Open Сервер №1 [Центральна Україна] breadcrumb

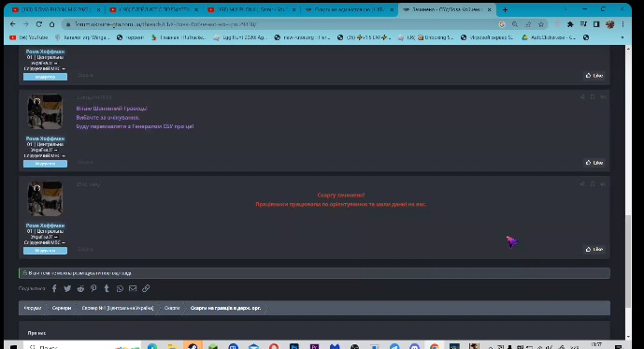point(118,308)
